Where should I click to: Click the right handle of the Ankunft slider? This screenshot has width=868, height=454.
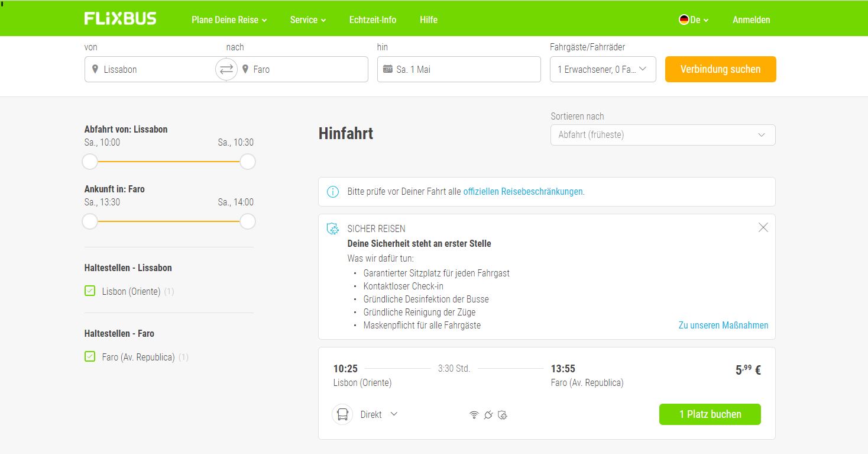248,221
